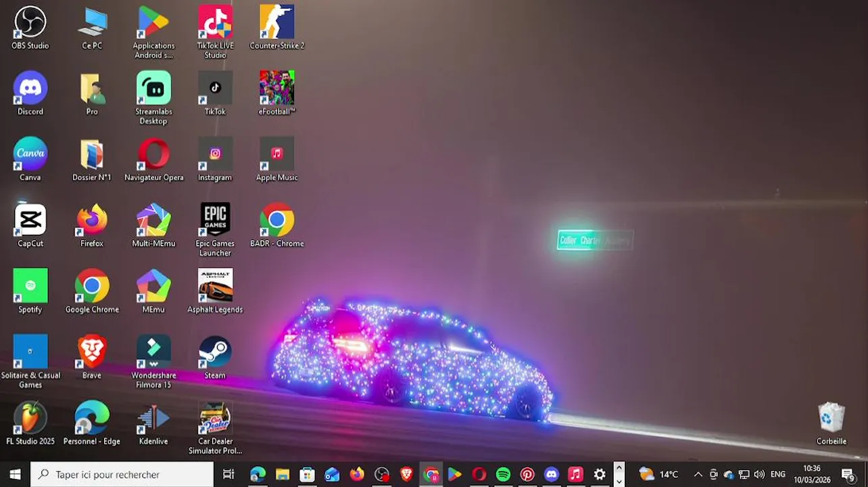Select the eFootball desktop icon
Viewport: 868px width, 487px height.
[x=276, y=93]
